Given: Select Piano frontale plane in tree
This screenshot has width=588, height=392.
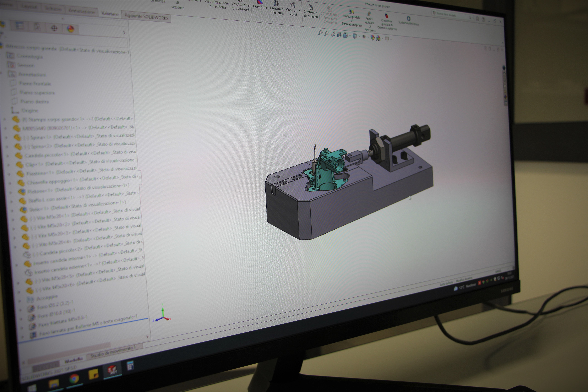Looking at the screenshot, I should (30, 83).
